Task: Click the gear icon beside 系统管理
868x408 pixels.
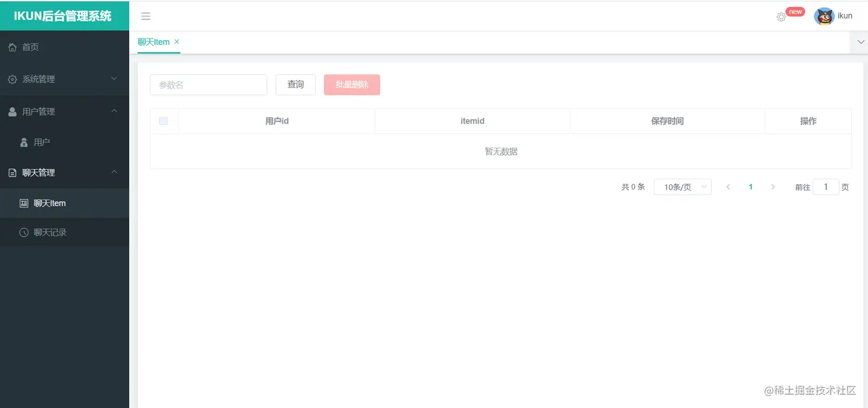Action: click(x=13, y=79)
